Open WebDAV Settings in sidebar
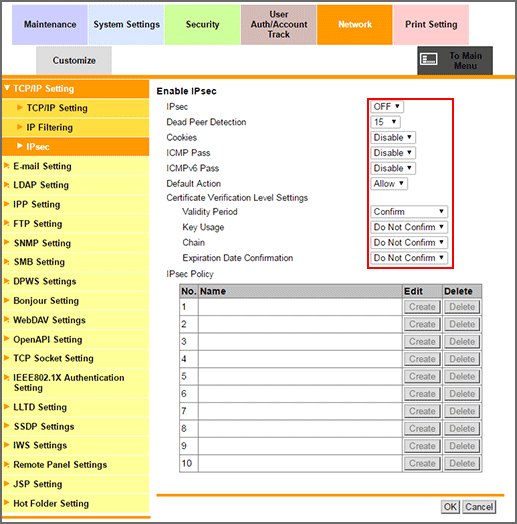The image size is (517, 524). point(76,320)
